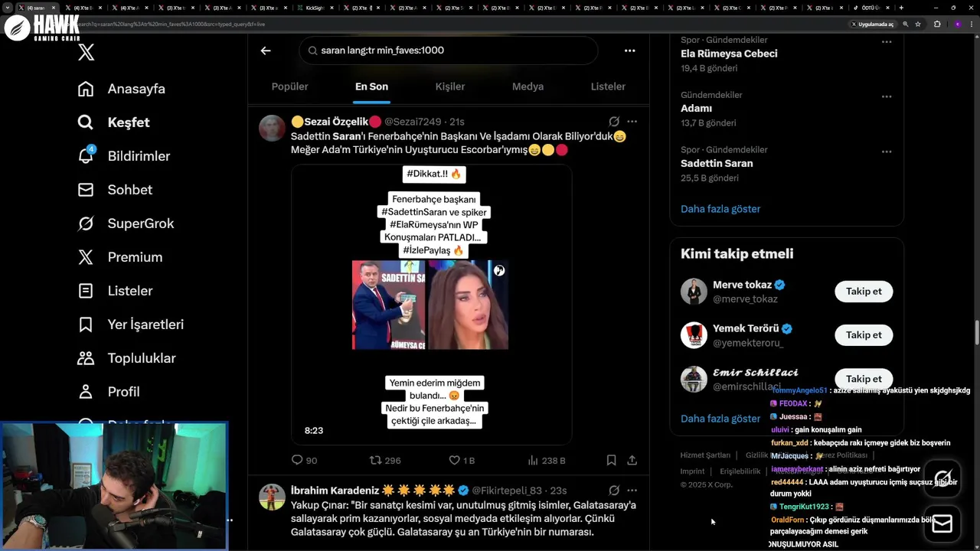The width and height of the screenshot is (980, 551).
Task: Open Yemek Terörü profile
Action: coord(746,328)
